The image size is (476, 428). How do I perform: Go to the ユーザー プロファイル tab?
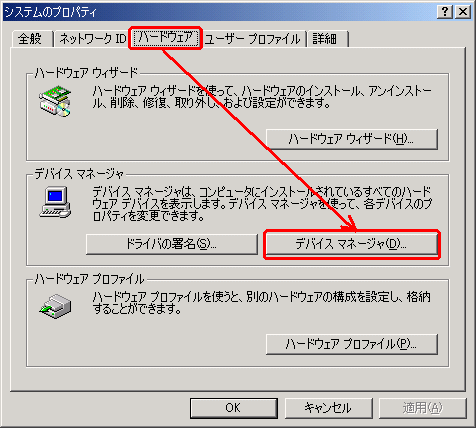[x=253, y=39]
